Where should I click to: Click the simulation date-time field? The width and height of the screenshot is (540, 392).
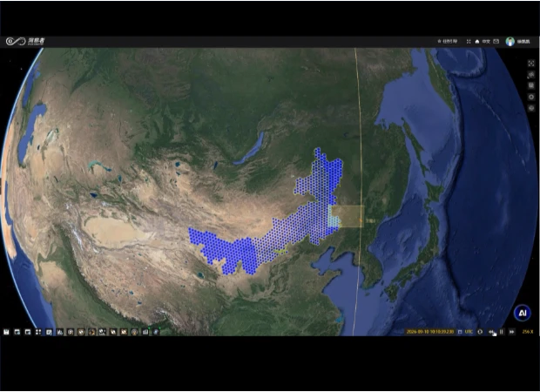tap(429, 332)
